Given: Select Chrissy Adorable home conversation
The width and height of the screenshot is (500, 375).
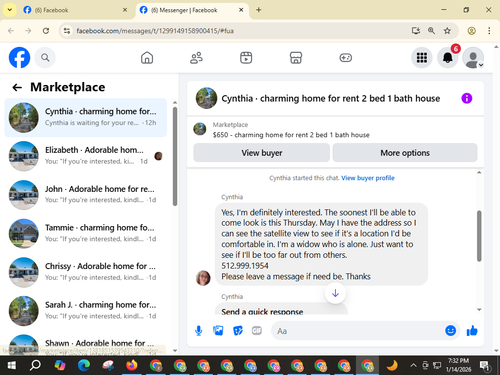Looking at the screenshot, I should [x=86, y=272].
